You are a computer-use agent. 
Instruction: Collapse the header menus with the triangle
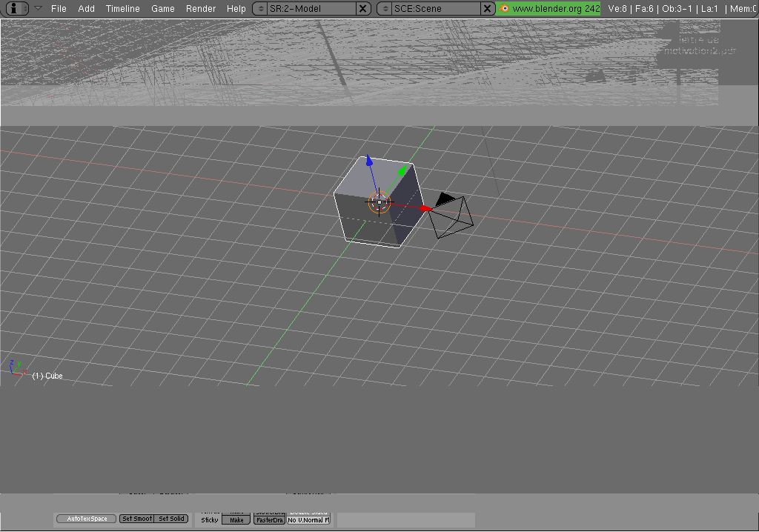(x=39, y=8)
